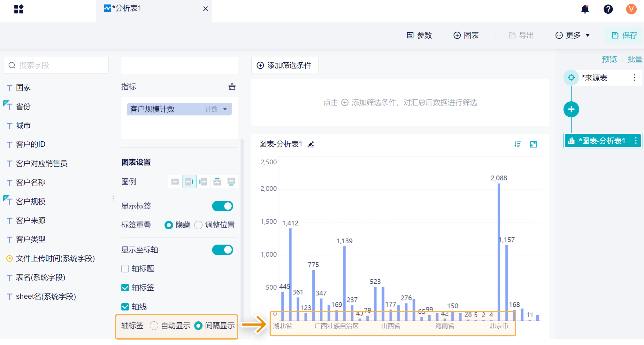Screen dimensions: 644x345
Task: Focus the 搜索字段 search box
Action: coord(56,65)
